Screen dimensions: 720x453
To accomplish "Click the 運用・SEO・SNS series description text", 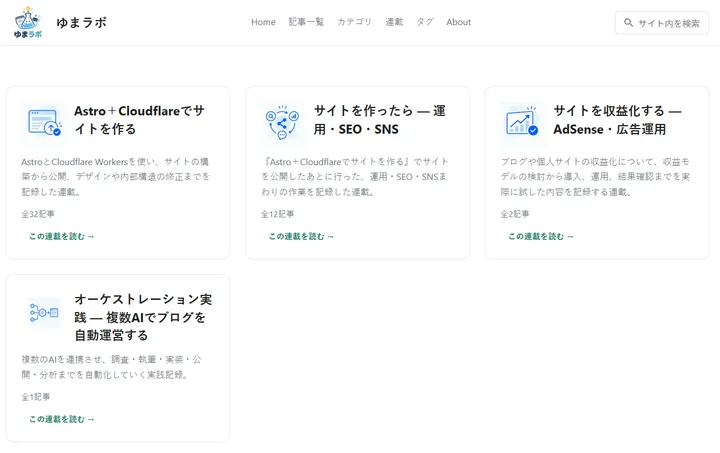I will coord(354,177).
